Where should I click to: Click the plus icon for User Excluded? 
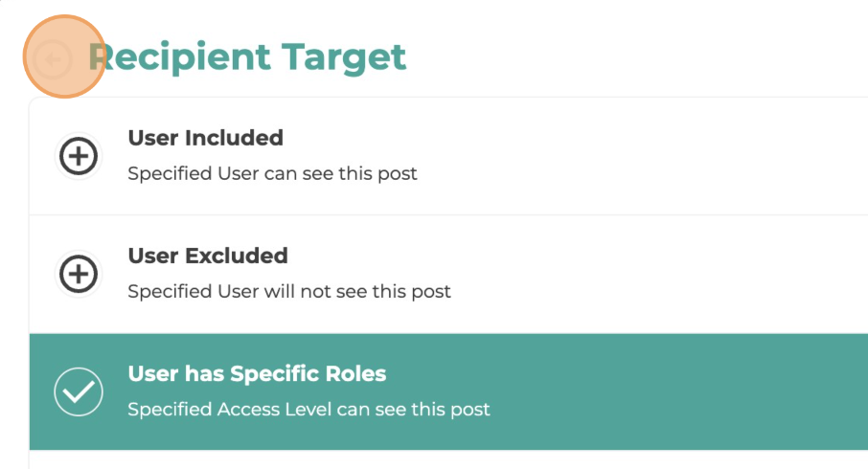pos(79,274)
